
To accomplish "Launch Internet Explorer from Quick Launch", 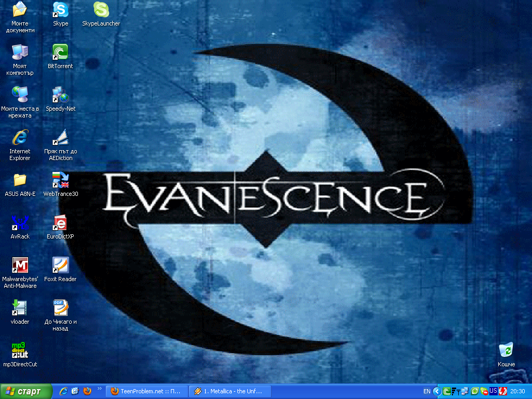I will [x=63, y=391].
